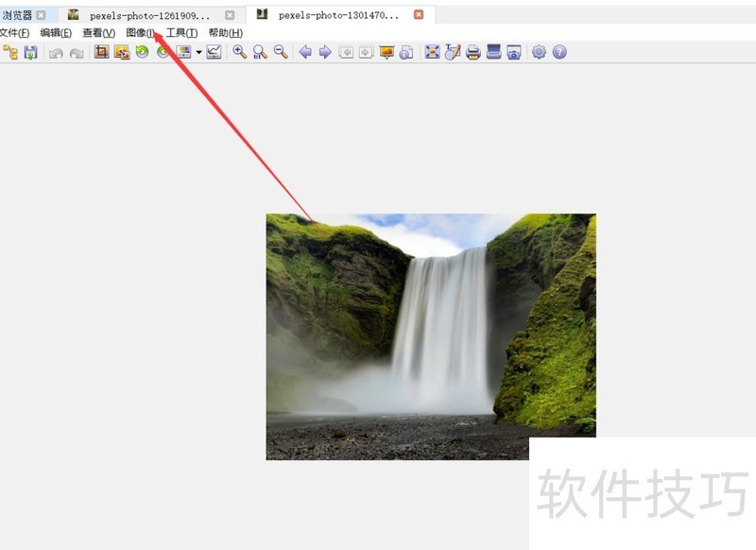Click the Resize image icon
756x550 pixels.
click(122, 52)
